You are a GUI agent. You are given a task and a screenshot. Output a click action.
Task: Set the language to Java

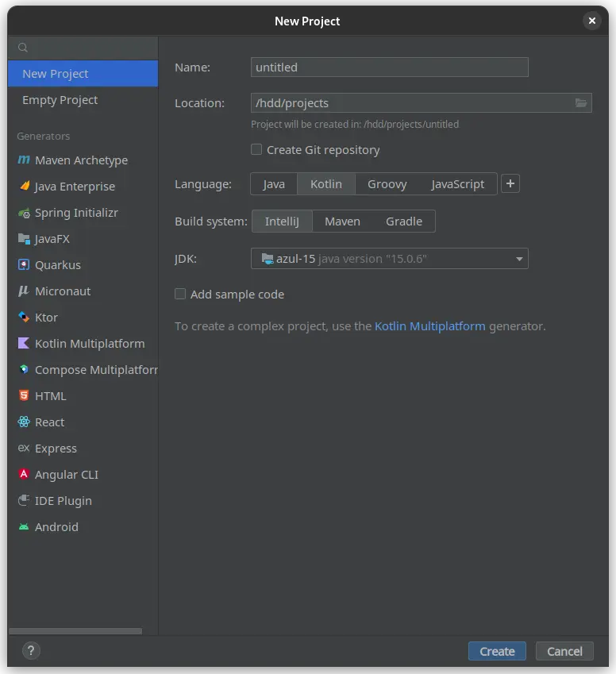(274, 184)
